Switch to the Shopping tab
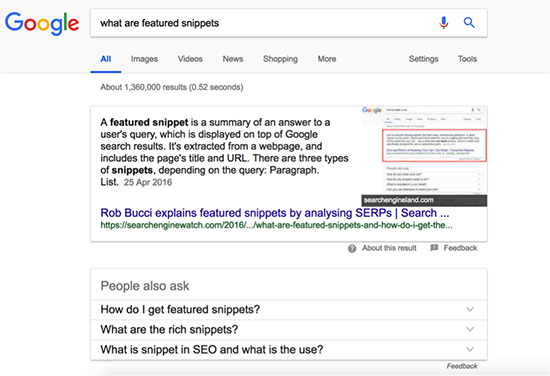Viewport: 550px width, 376px height. click(280, 59)
